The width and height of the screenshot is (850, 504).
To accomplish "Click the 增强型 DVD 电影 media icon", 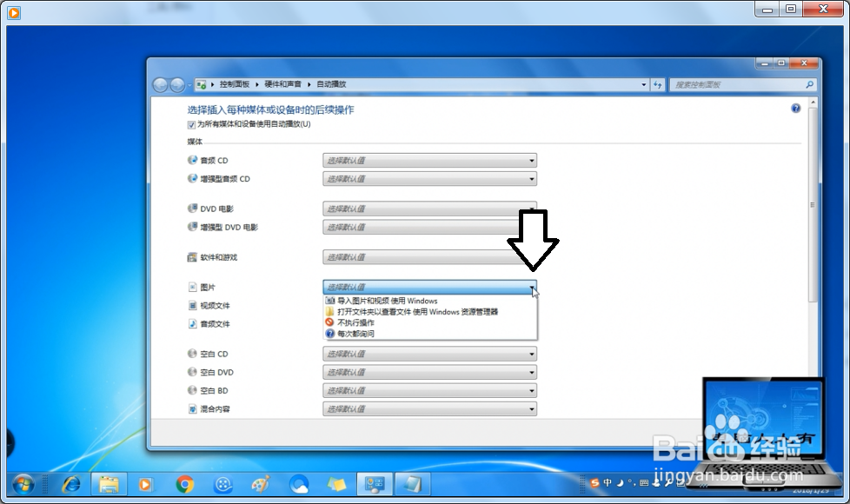I will pyautogui.click(x=192, y=227).
